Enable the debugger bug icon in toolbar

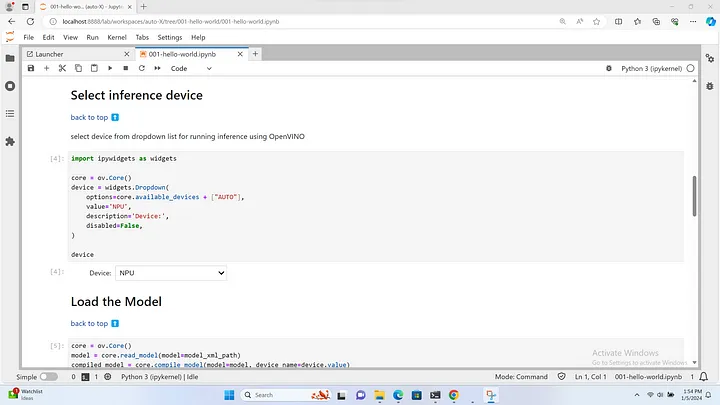609,68
